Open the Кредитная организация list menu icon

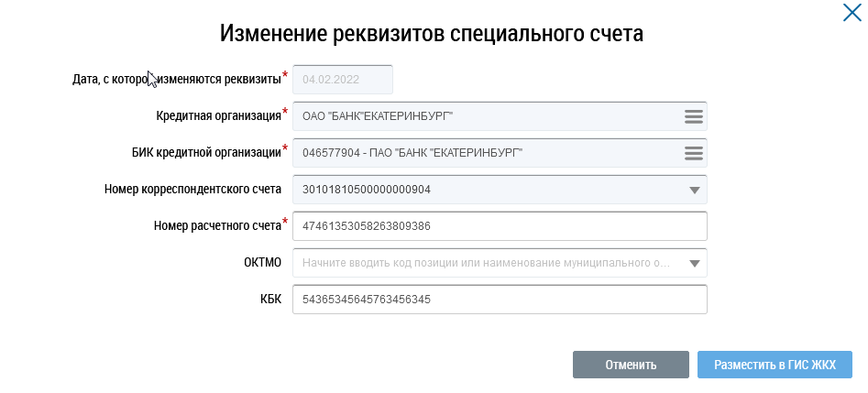(693, 116)
